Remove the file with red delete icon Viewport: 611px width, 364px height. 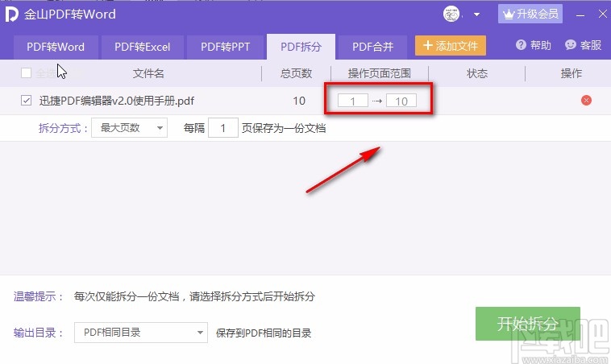[x=586, y=101]
